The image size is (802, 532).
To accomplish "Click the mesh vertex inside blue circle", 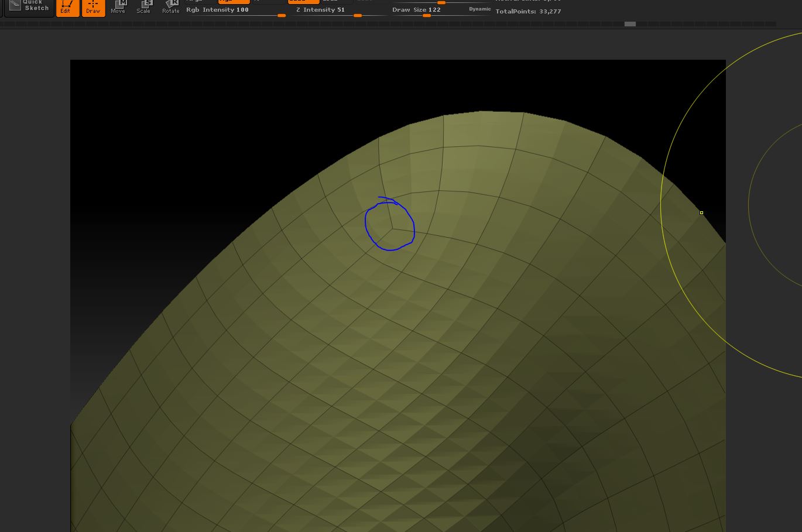I will pyautogui.click(x=393, y=229).
